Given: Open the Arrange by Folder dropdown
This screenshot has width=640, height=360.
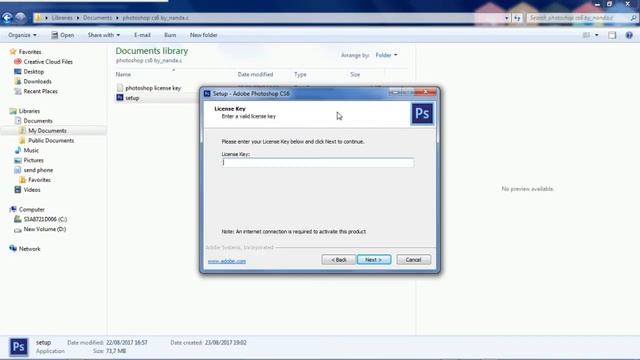Looking at the screenshot, I should (386, 55).
